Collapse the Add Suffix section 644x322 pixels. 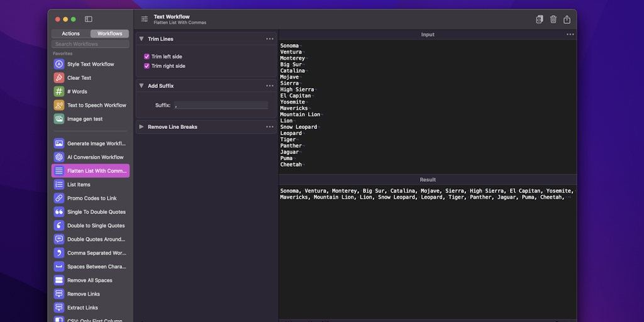point(142,86)
